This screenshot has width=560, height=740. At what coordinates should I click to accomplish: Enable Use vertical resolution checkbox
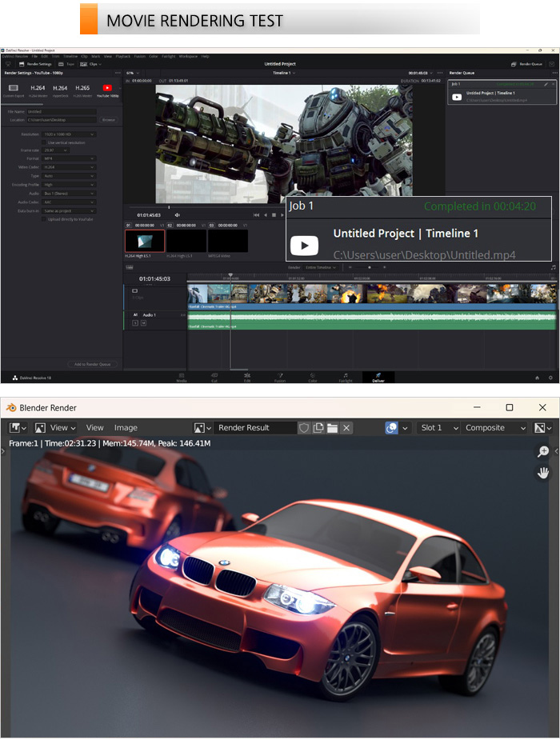(44, 142)
